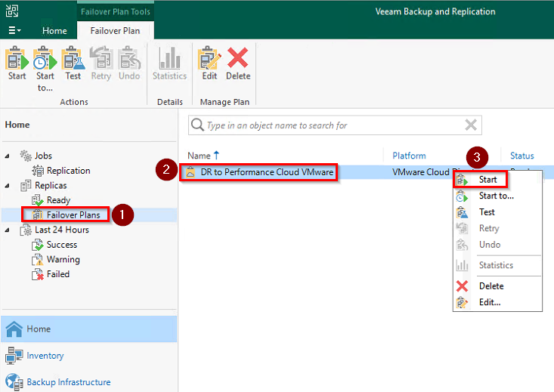
Task: Choose Statistics in the context menu
Action: (496, 265)
